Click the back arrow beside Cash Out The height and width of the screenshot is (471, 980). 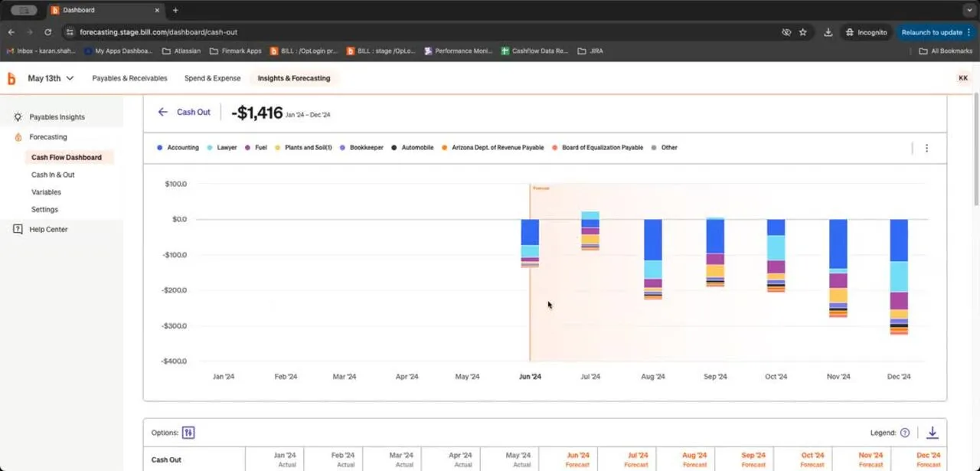pos(162,112)
